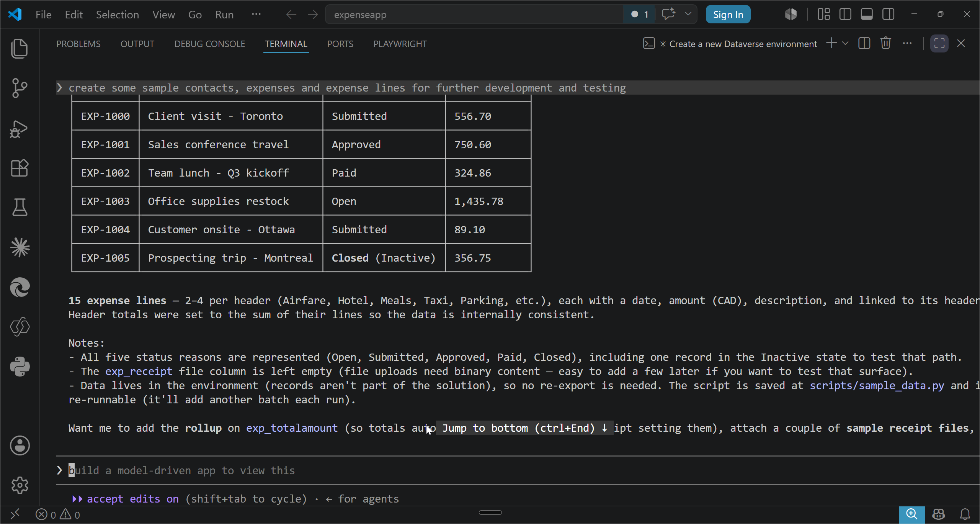This screenshot has width=980, height=524.
Task: Switch to the PROBLEMS tab
Action: click(78, 44)
